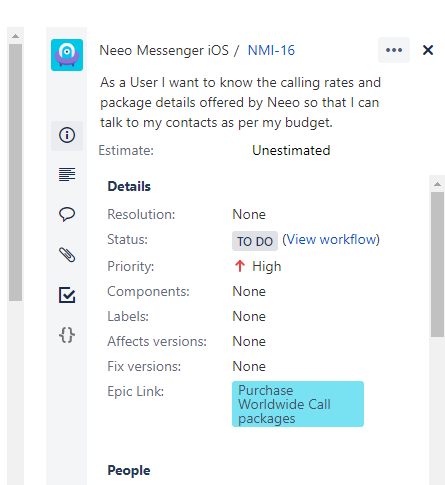Click the details pane scrollbar up arrow

click(x=437, y=184)
